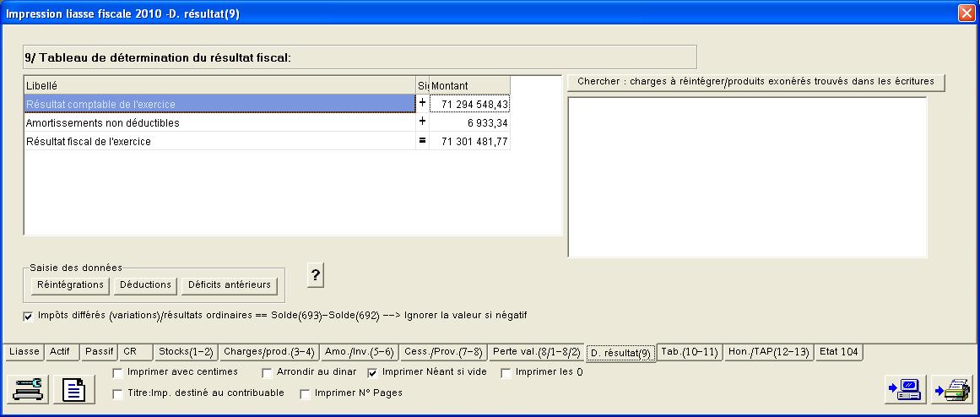Enable Imprimer avec centimes checkbox

coord(118,372)
